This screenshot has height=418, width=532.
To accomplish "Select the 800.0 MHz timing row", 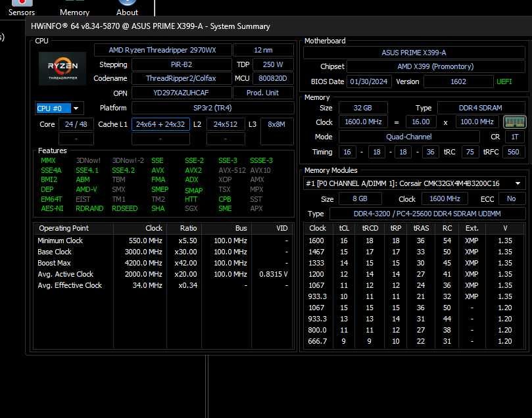I will (x=414, y=330).
